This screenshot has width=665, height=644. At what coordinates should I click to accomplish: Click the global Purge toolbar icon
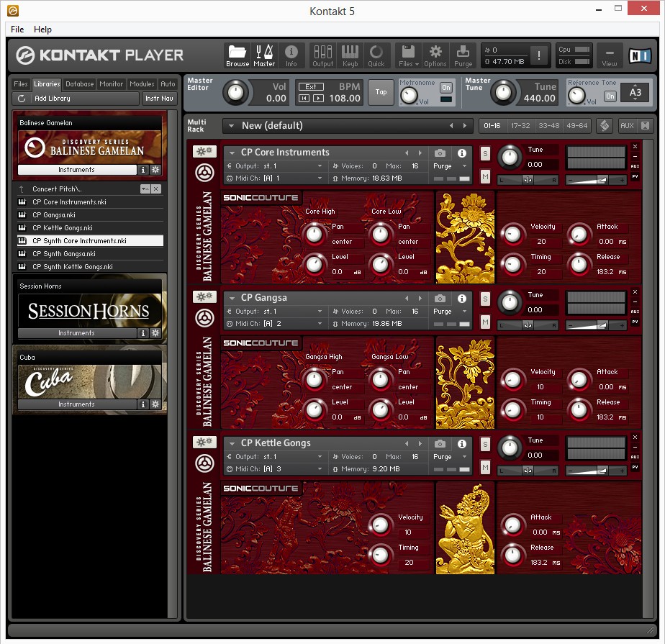tap(463, 55)
